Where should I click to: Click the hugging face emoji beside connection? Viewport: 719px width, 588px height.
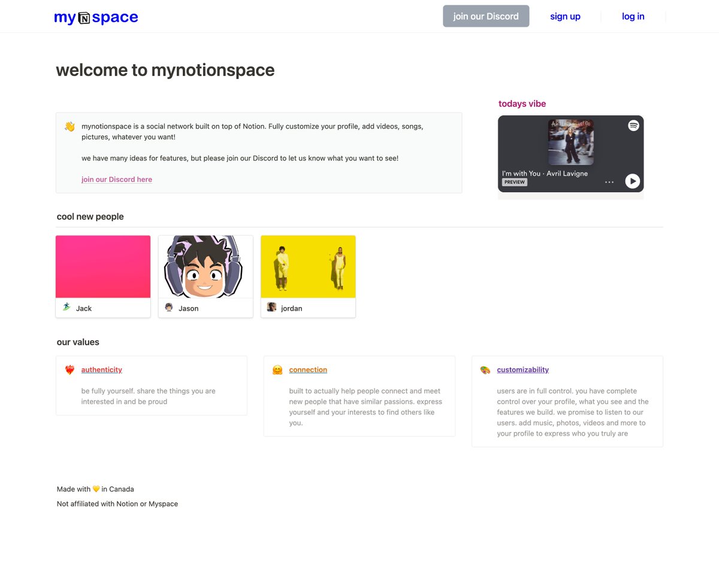(x=277, y=369)
